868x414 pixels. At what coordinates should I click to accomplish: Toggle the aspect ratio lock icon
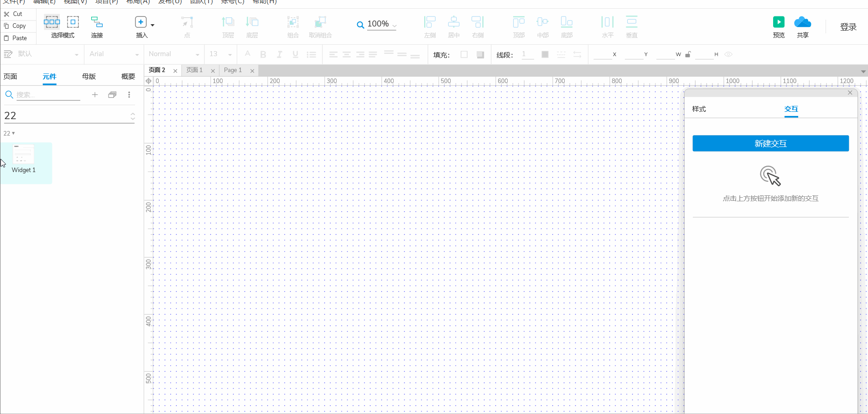[688, 54]
